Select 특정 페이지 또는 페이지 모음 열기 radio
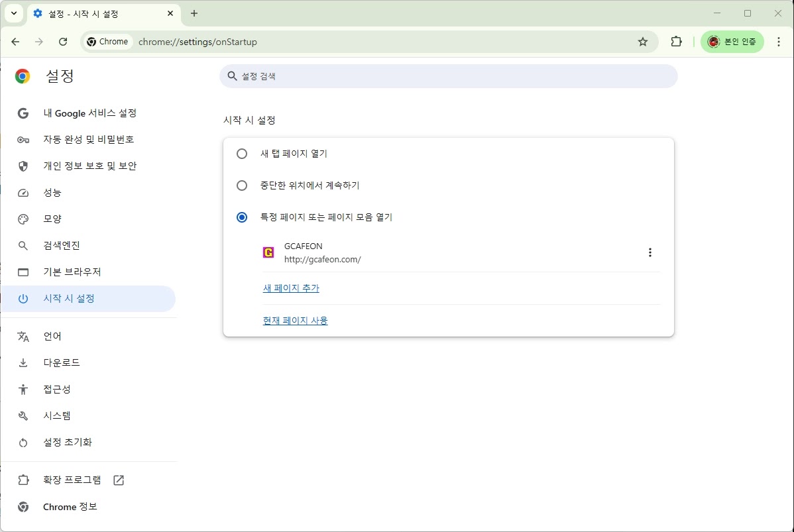 click(242, 217)
